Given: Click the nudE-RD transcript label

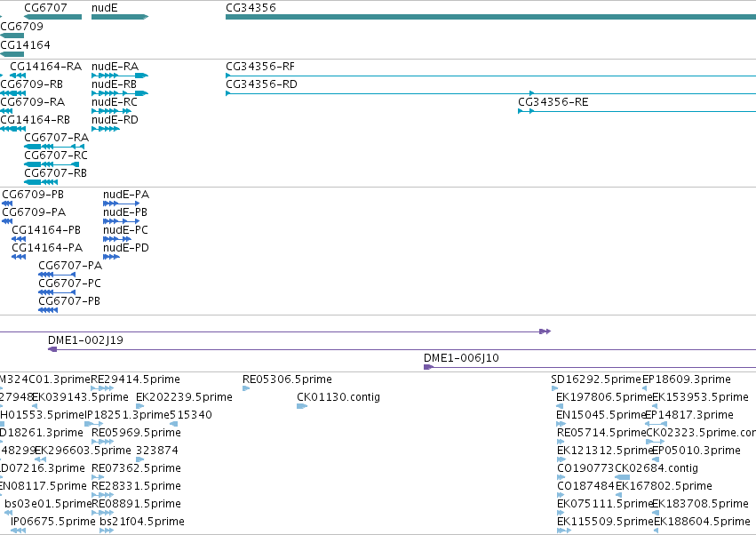Looking at the screenshot, I should pos(115,120).
